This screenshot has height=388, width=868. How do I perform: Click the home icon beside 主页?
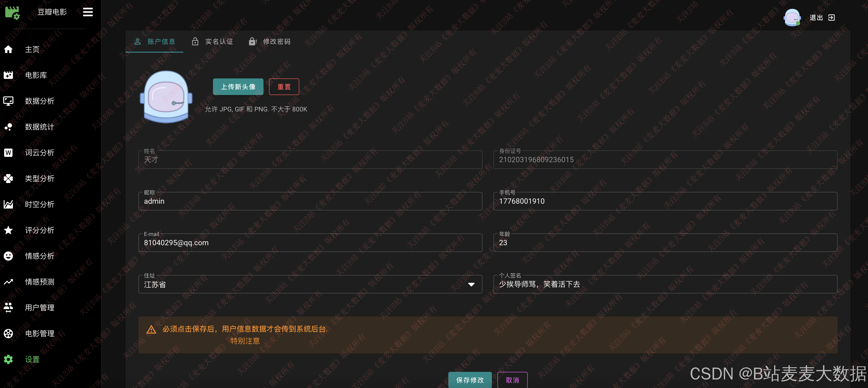9,50
